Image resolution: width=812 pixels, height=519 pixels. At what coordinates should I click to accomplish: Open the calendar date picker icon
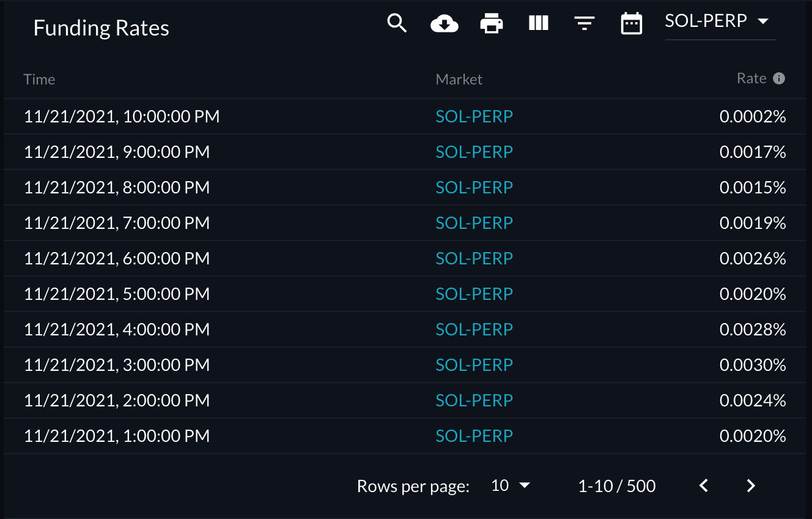pyautogui.click(x=631, y=24)
